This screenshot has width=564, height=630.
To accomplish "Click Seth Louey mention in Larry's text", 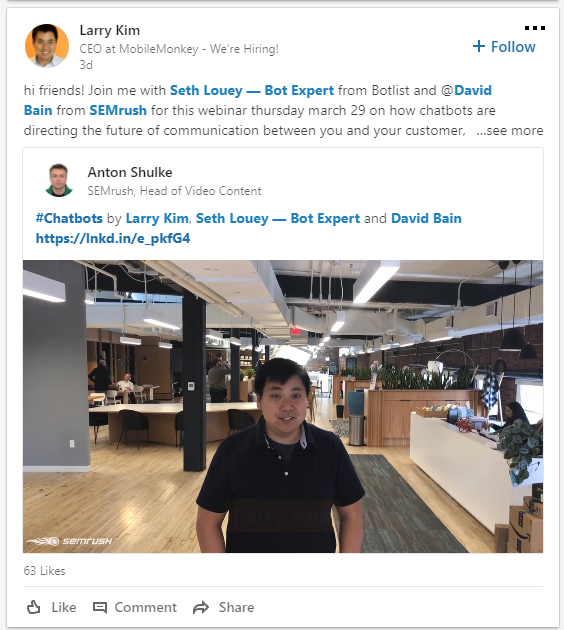I will click(252, 90).
